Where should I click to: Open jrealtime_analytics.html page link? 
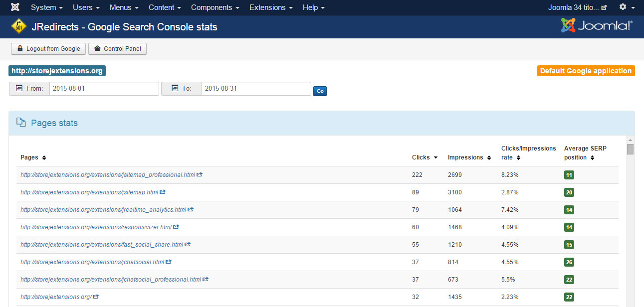103,210
